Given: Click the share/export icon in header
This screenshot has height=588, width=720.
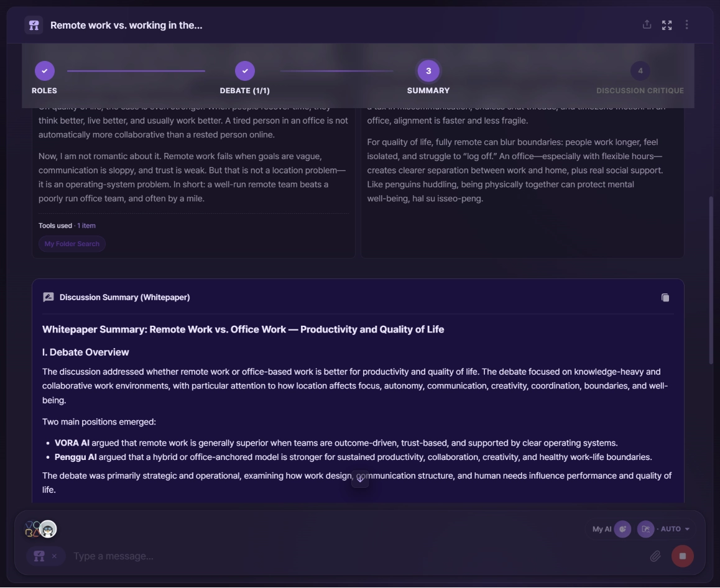Looking at the screenshot, I should [647, 25].
